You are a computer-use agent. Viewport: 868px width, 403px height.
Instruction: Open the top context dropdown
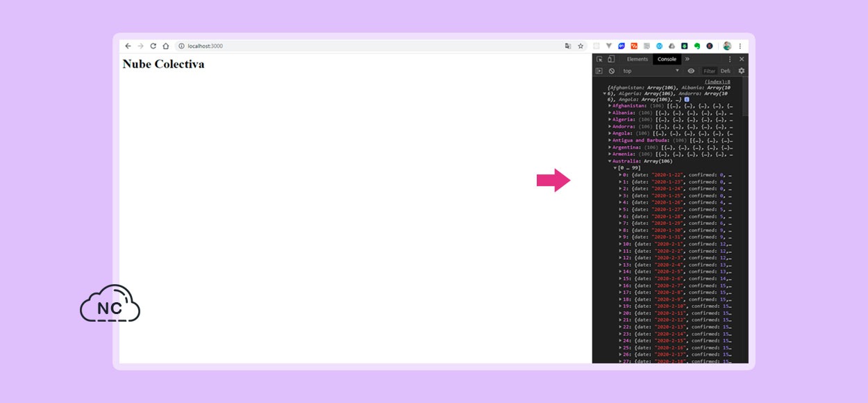point(651,71)
